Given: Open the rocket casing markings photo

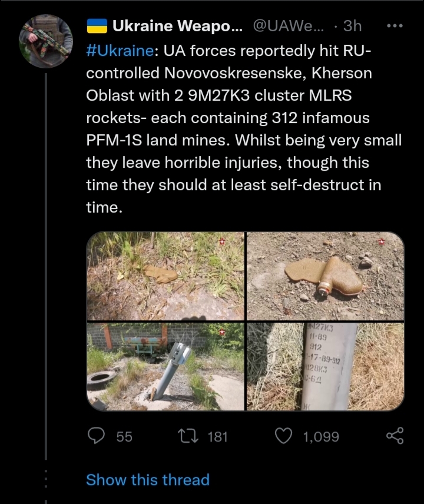Looking at the screenshot, I should 325,366.
